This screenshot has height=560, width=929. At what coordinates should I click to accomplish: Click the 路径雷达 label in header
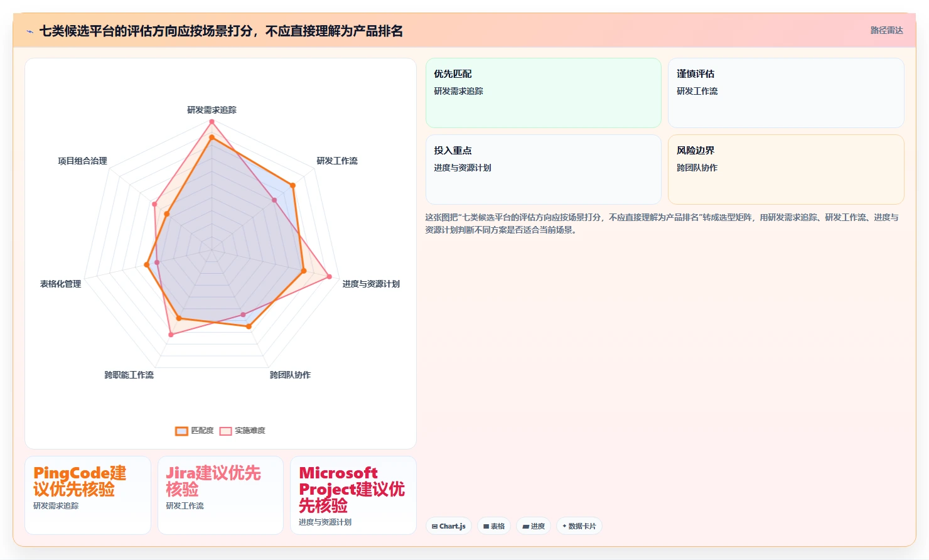[886, 30]
